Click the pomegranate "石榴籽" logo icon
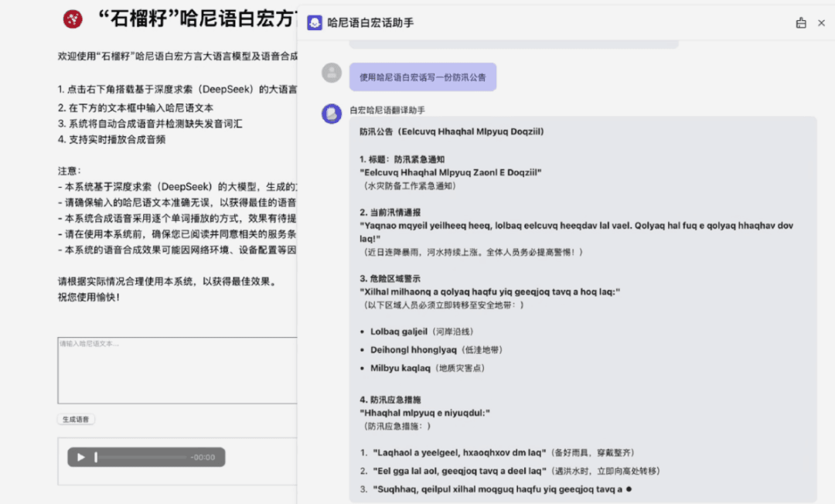The width and height of the screenshot is (835, 504). point(72,19)
